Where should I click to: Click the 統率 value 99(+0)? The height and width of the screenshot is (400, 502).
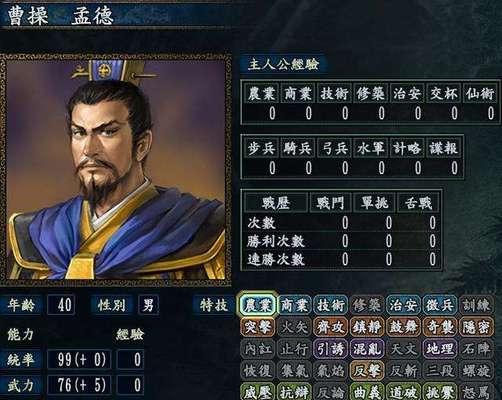(x=79, y=360)
